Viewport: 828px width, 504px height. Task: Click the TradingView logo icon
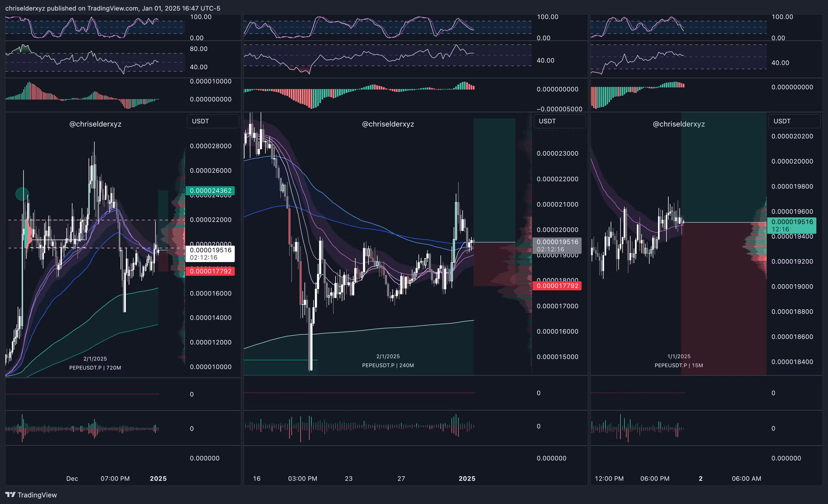[10, 494]
